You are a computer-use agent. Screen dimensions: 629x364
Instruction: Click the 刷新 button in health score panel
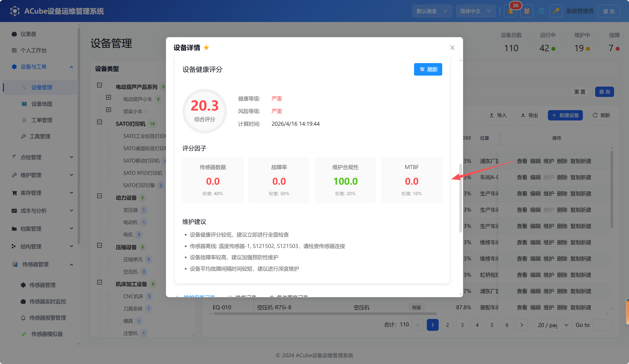point(428,69)
